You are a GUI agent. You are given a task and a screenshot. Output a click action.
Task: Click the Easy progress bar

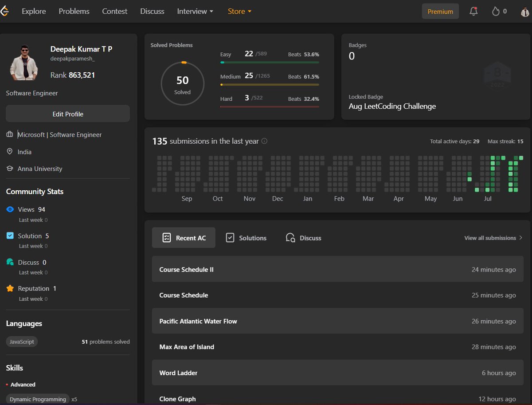coord(270,63)
